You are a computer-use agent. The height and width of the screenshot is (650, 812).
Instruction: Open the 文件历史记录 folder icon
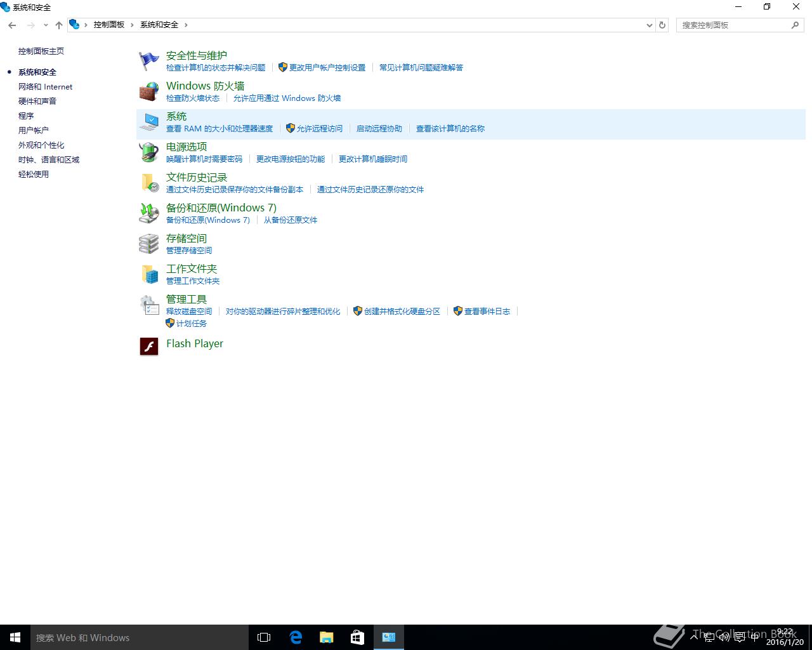coord(149,183)
